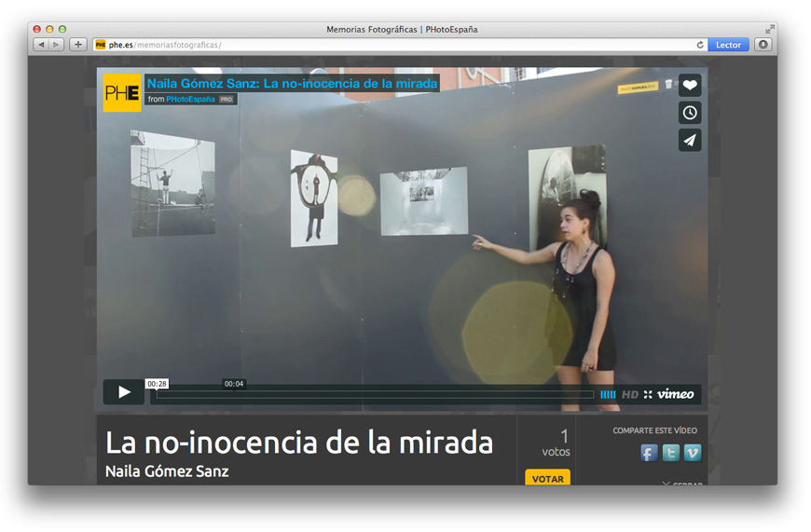Click the Vimeo logo in the player
Screen dimensions: 811x532
point(676,394)
